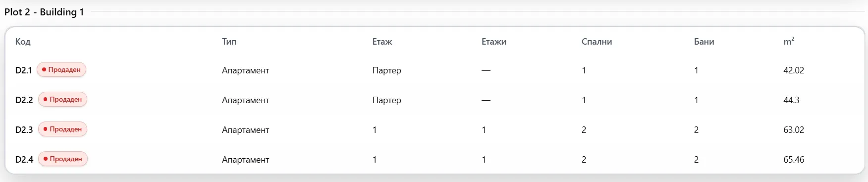
Task: Click Партер floor cell in D2.2 row
Action: click(387, 100)
